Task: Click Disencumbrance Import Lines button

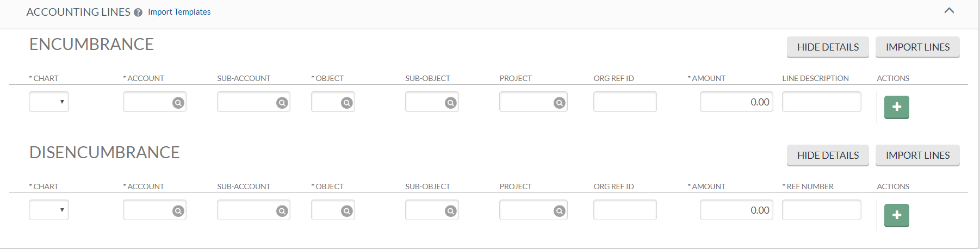Action: pos(917,155)
